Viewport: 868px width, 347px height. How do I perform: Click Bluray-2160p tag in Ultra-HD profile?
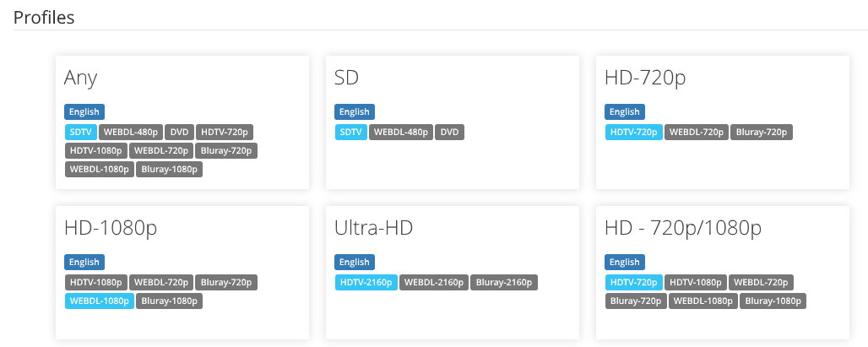click(x=504, y=283)
